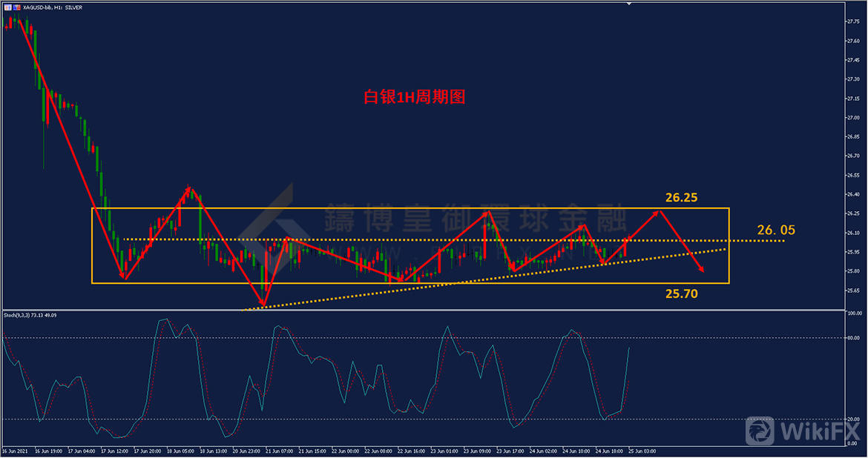Viewport: 868px width, 458px height.
Task: Click the 27.75 value on price axis
Action: pos(852,21)
